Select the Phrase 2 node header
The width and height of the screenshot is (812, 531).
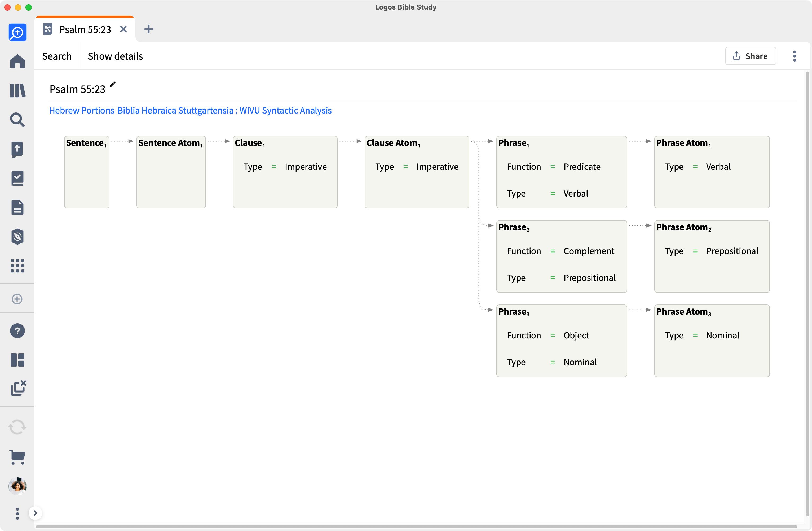point(514,227)
